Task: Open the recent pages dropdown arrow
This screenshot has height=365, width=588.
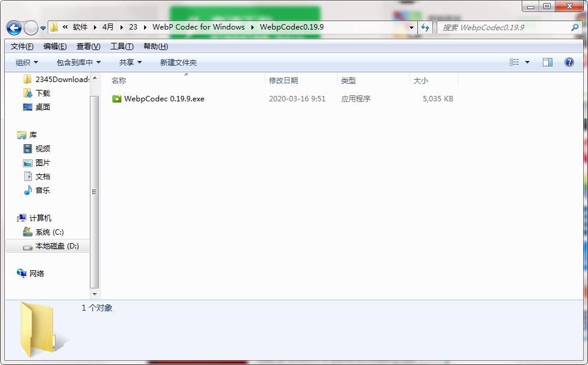Action: (43, 28)
